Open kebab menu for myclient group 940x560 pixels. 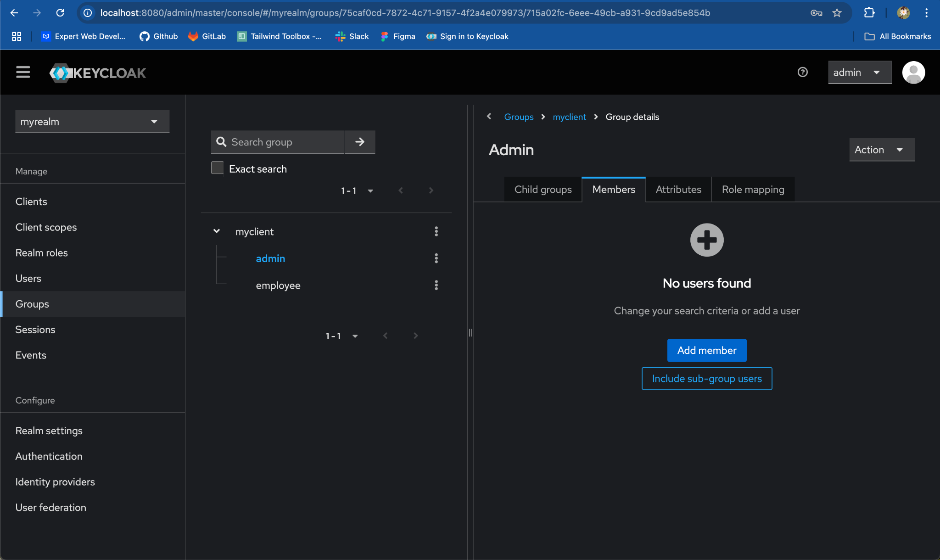tap(436, 231)
